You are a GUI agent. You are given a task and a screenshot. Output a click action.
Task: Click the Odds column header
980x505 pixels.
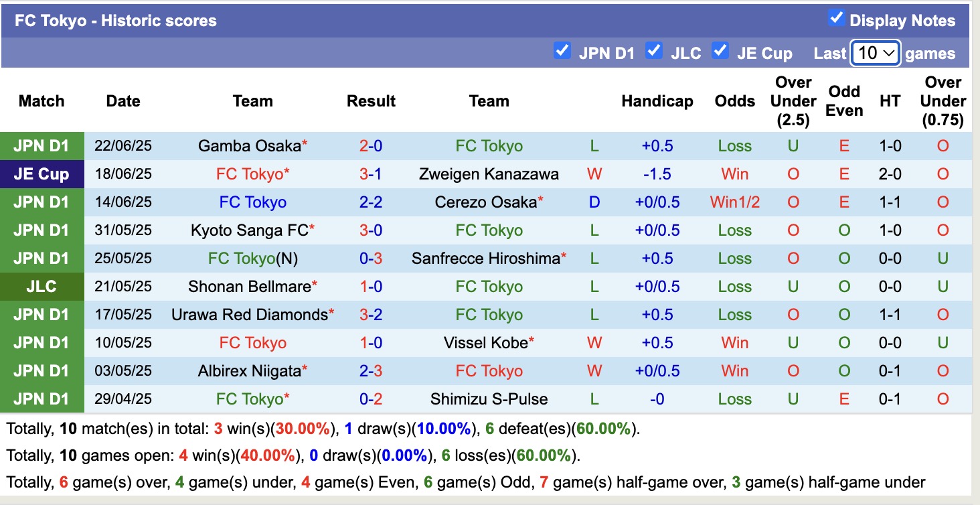coord(734,101)
